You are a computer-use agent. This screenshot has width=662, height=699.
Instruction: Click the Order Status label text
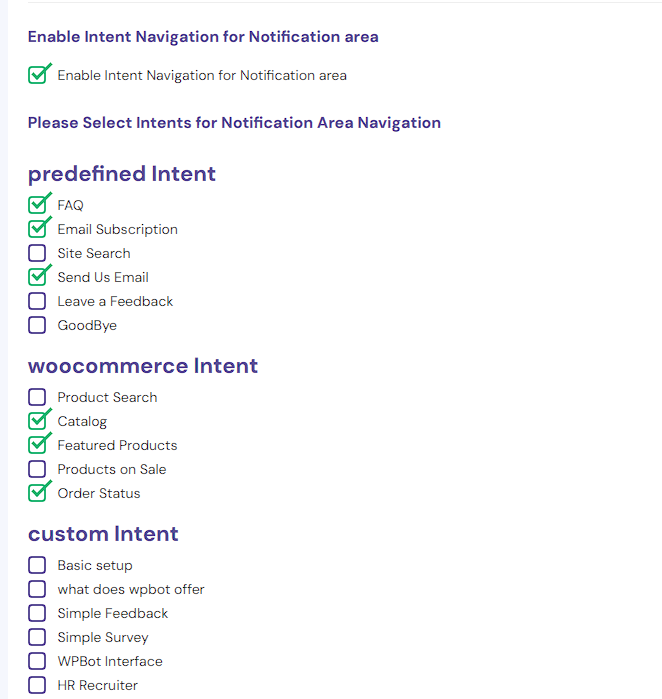point(99,493)
